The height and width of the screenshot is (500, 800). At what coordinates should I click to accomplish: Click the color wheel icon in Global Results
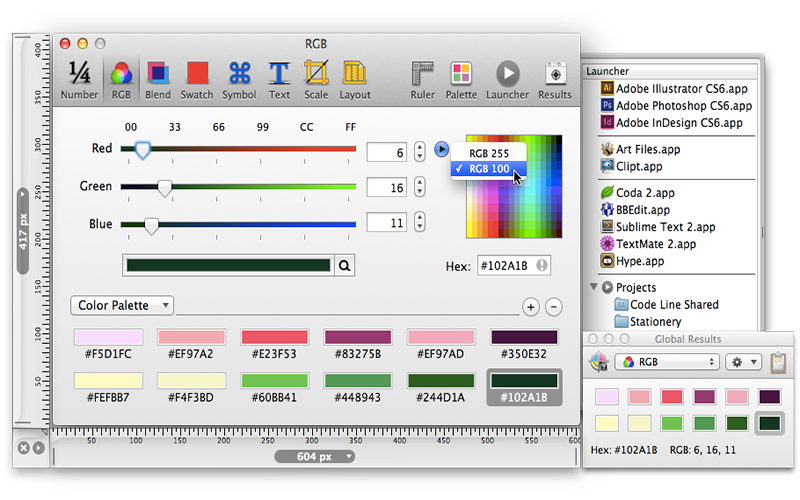point(598,362)
